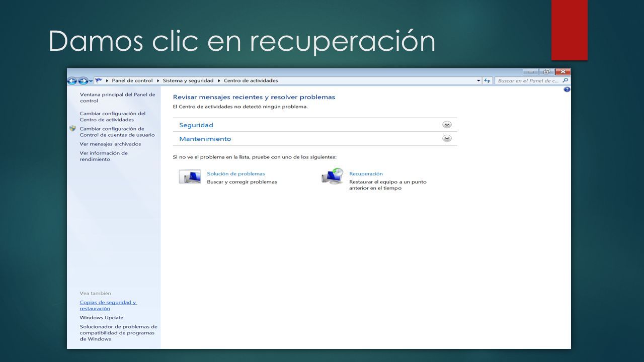Click shield icon beside Control de cuentas link
Viewport: 644px width, 362px height.
[72, 129]
